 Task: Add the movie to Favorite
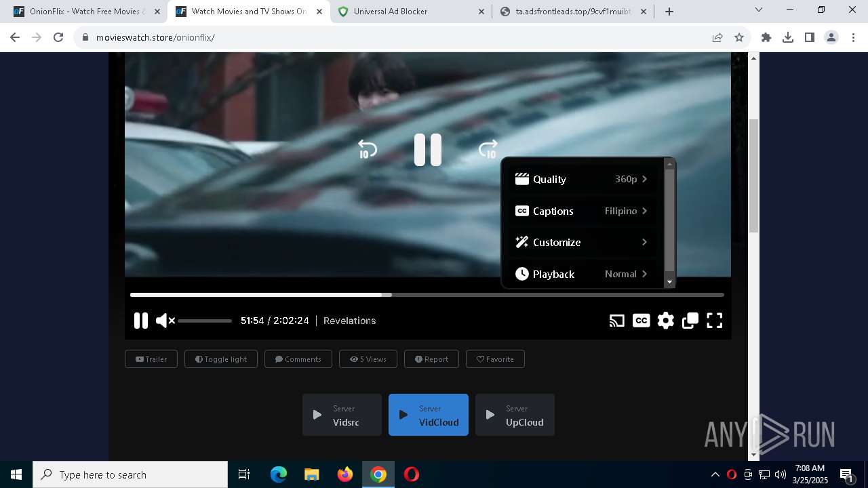495,359
